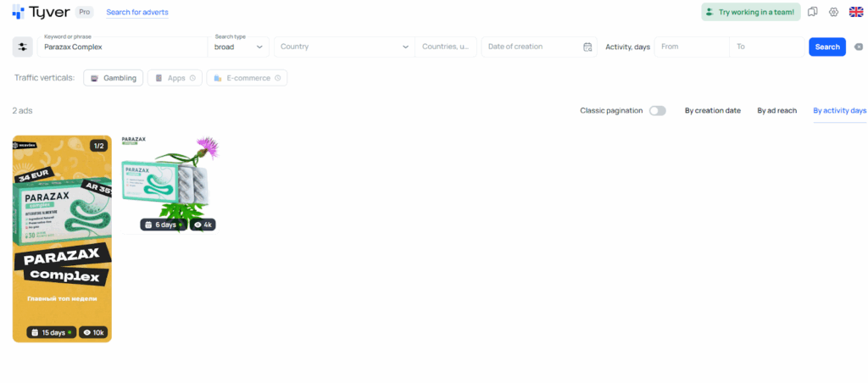
Task: Open the Countries exclusion dropdown field
Action: coord(446,47)
